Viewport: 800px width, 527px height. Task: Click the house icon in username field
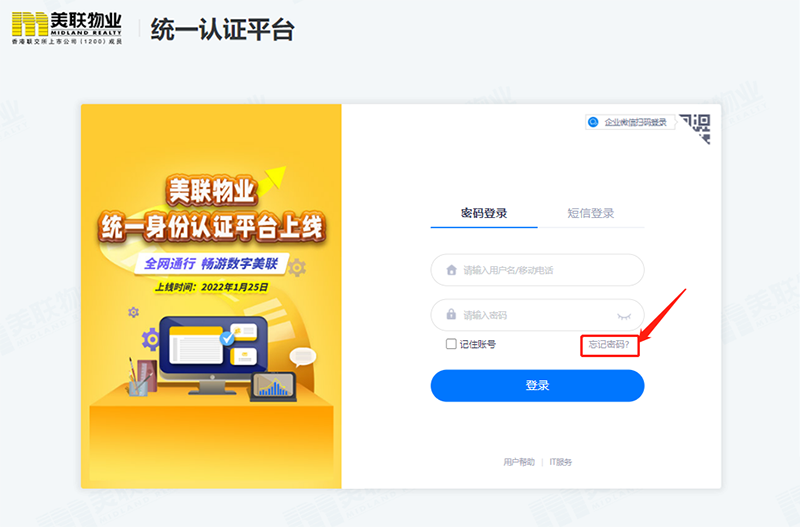[x=452, y=270]
